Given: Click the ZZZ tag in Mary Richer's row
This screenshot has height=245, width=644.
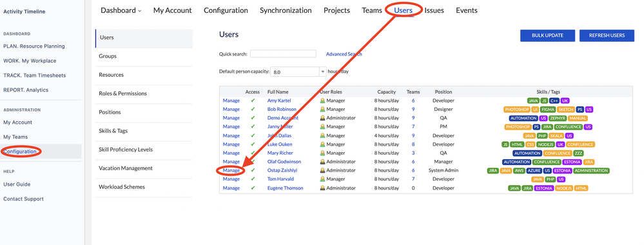Looking at the screenshot, I should tap(578, 153).
